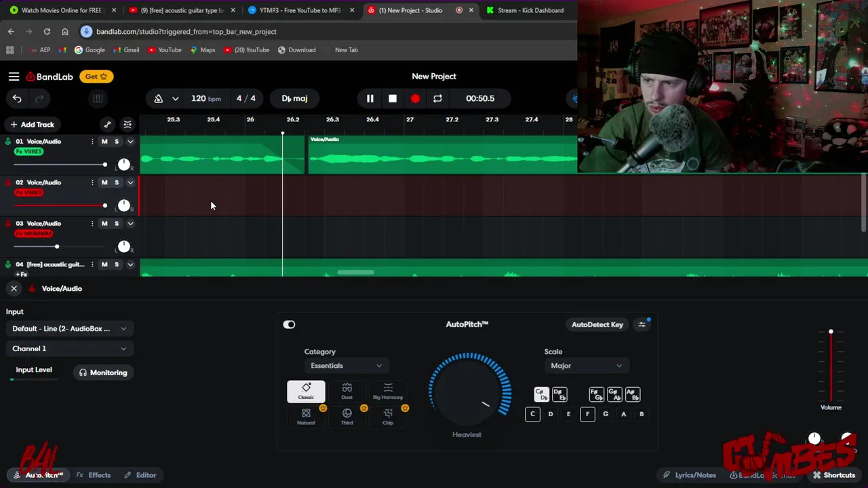Adjust track 01 pan knob
The image size is (868, 488).
pos(124,165)
